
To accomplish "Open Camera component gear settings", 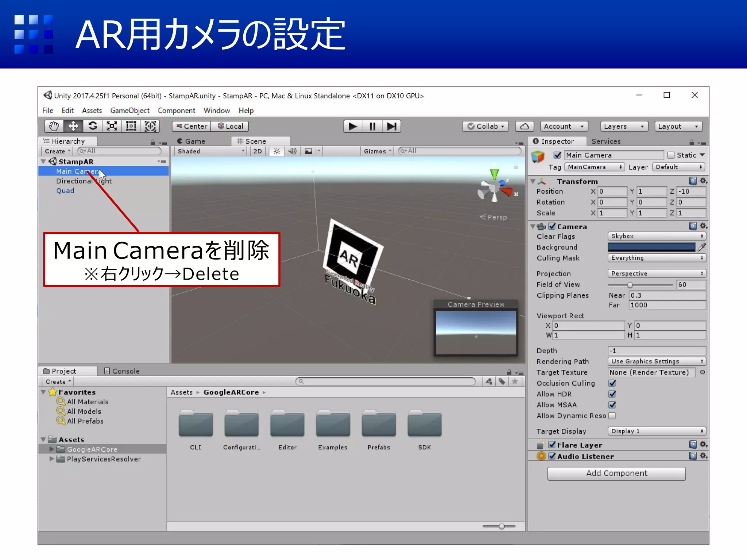I will 704,226.
